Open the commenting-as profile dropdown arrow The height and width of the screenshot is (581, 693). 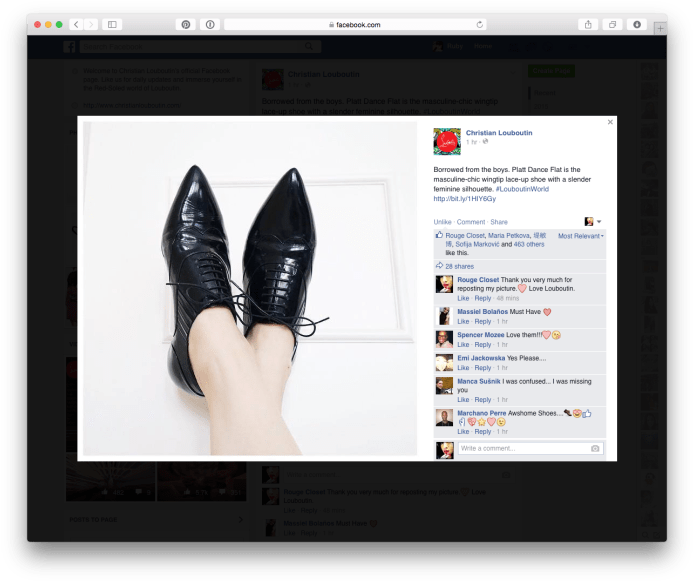599,222
